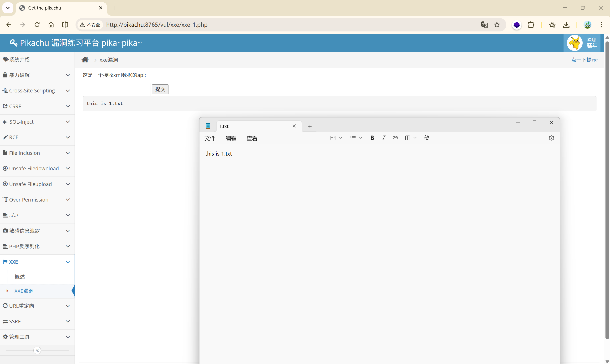This screenshot has width=610, height=364.
Task: Toggle bold formatting in Notepad
Action: (372, 138)
